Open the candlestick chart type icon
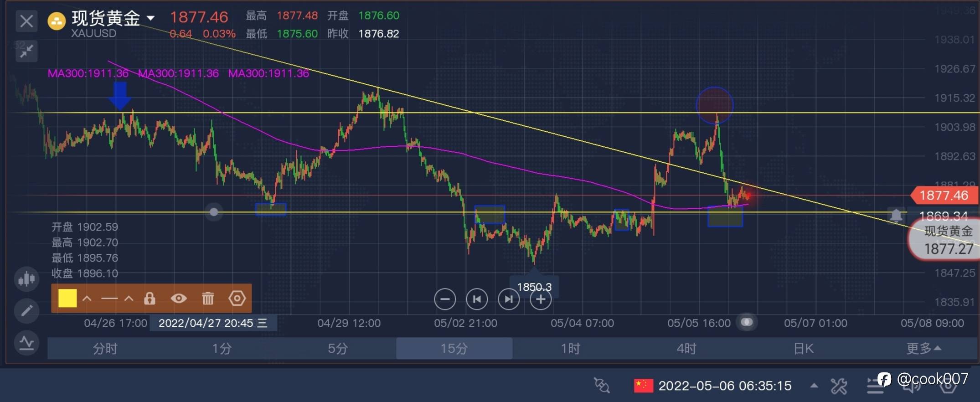The width and height of the screenshot is (980, 402). (x=26, y=278)
